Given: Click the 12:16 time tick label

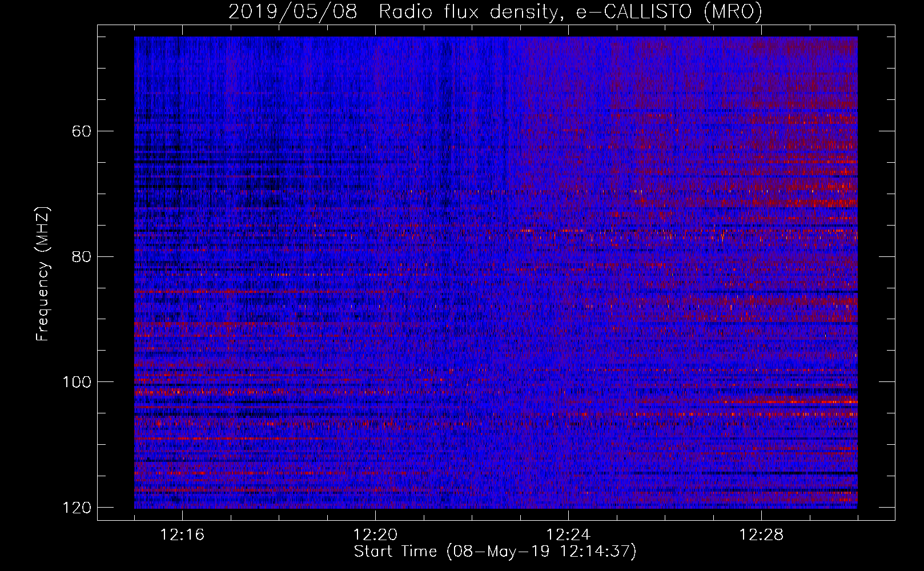Looking at the screenshot, I should 182,535.
